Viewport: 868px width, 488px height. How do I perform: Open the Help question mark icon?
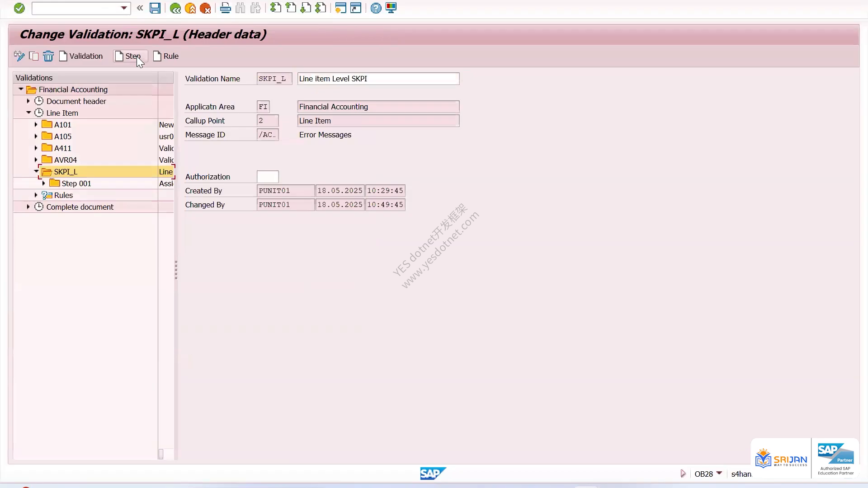pyautogui.click(x=376, y=8)
